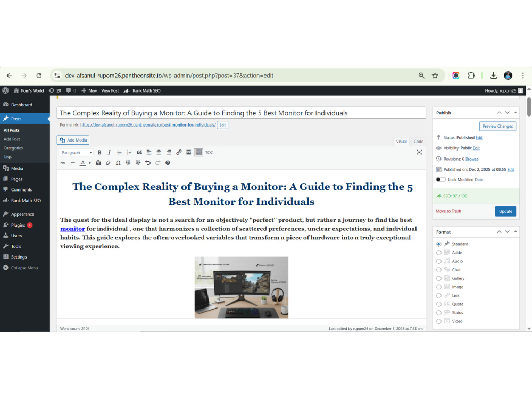Select the Audio post format
532x399 pixels.
click(x=439, y=261)
